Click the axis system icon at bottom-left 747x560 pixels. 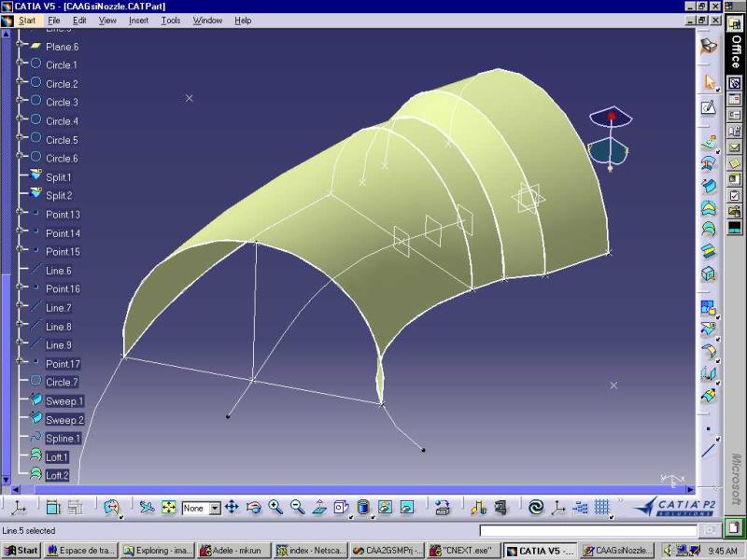coord(19,508)
